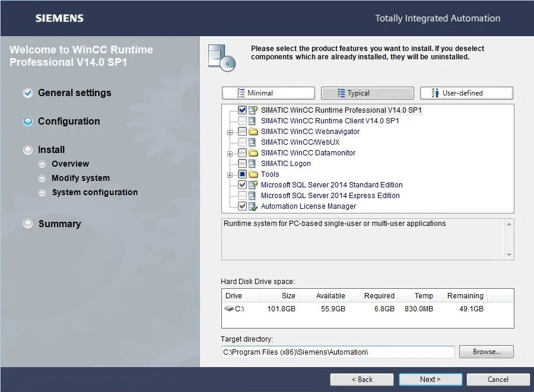Click the '49.1GB' remaining value
The width and height of the screenshot is (534, 392).
coord(471,309)
